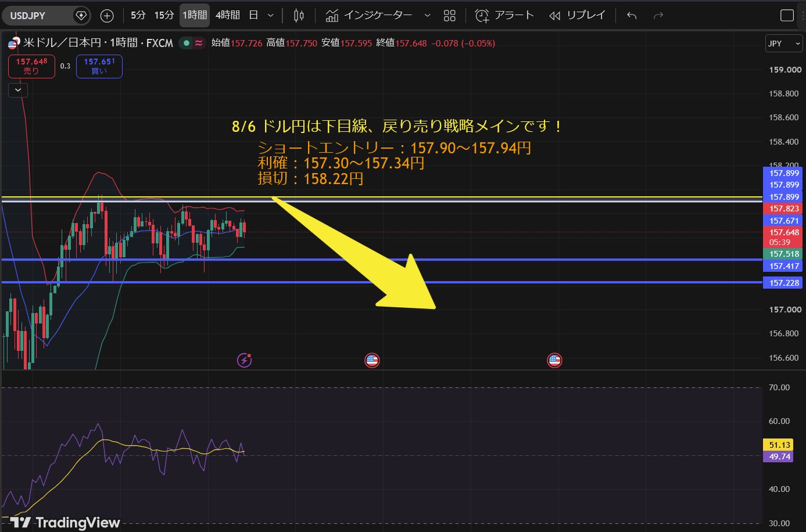Select the ショートエントリー annotation text
Viewport: 806px width, 532px height.
[394, 148]
